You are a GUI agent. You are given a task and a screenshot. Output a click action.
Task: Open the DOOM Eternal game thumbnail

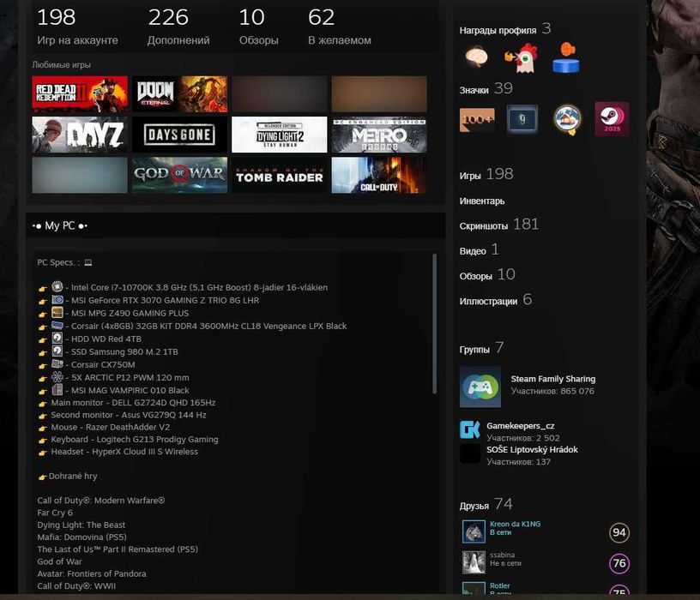coord(180,93)
